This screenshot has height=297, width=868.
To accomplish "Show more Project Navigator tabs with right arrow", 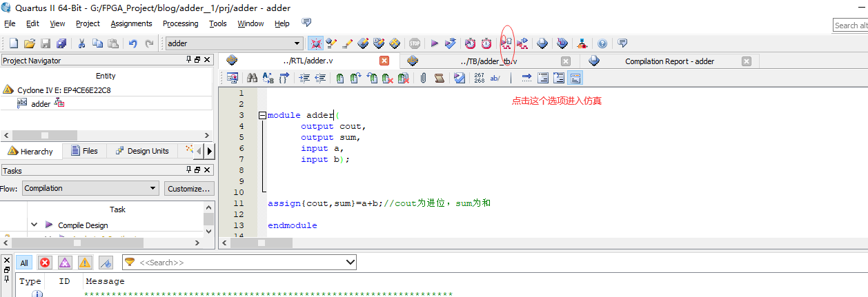I will pyautogui.click(x=209, y=151).
